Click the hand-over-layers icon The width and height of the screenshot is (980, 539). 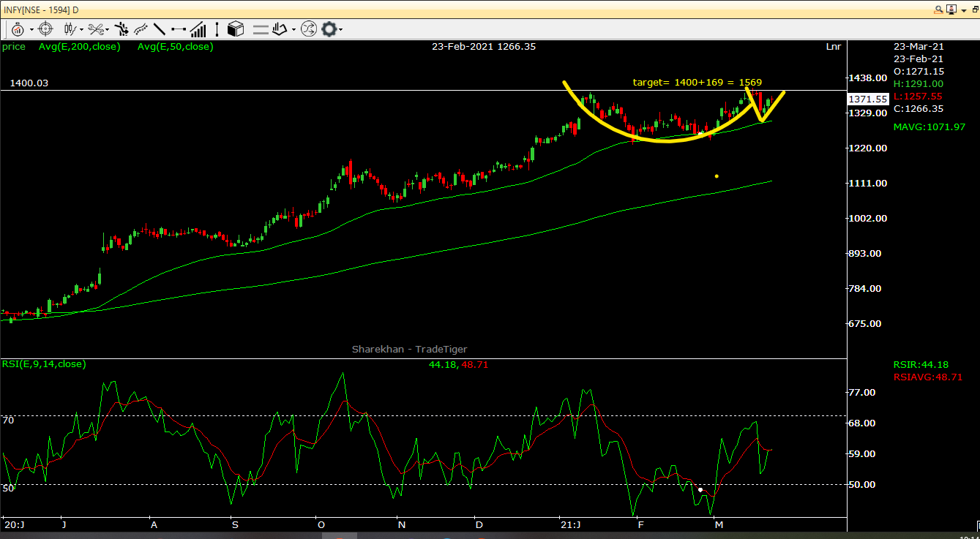(280, 29)
